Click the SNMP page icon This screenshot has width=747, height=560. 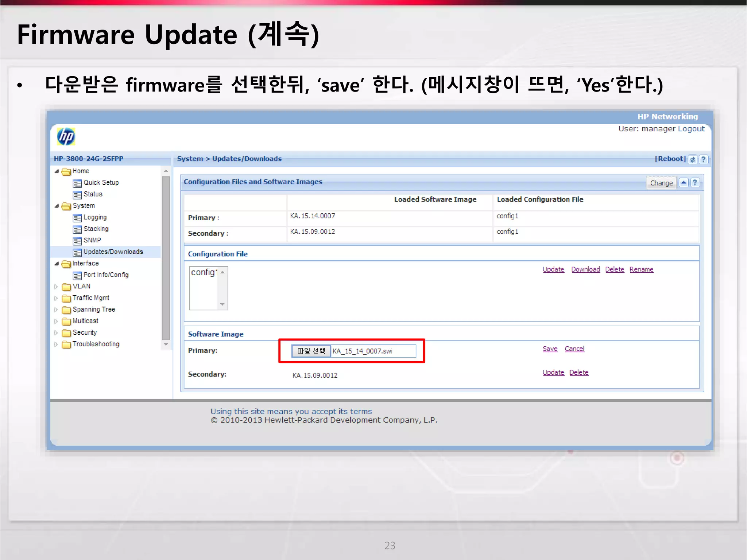coord(77,241)
